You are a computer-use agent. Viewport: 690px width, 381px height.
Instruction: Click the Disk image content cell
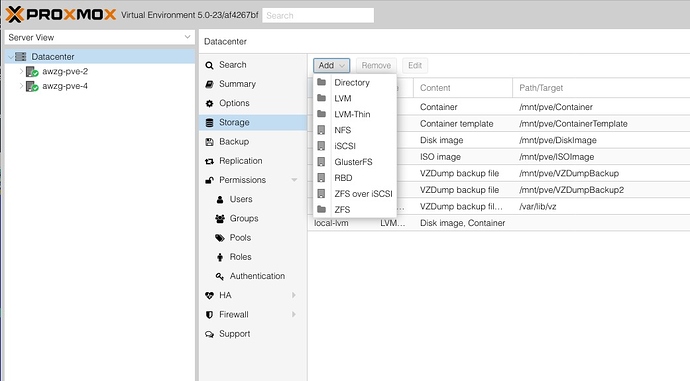[441, 140]
